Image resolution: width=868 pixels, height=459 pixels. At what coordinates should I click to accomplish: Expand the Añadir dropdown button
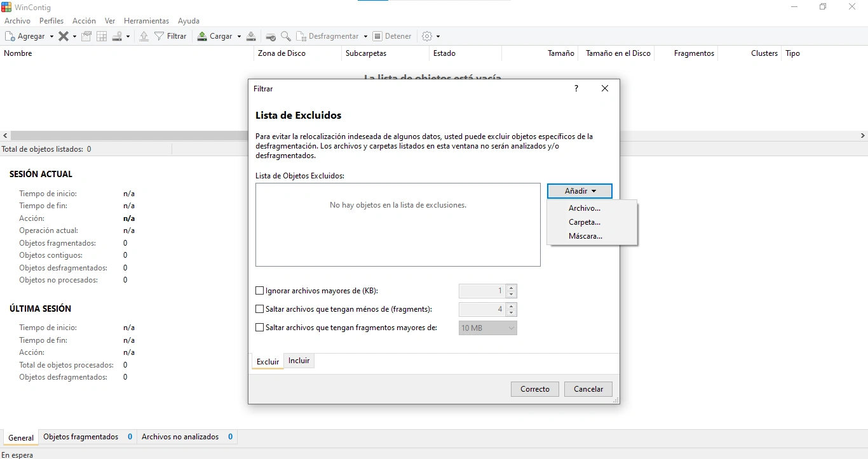click(580, 191)
